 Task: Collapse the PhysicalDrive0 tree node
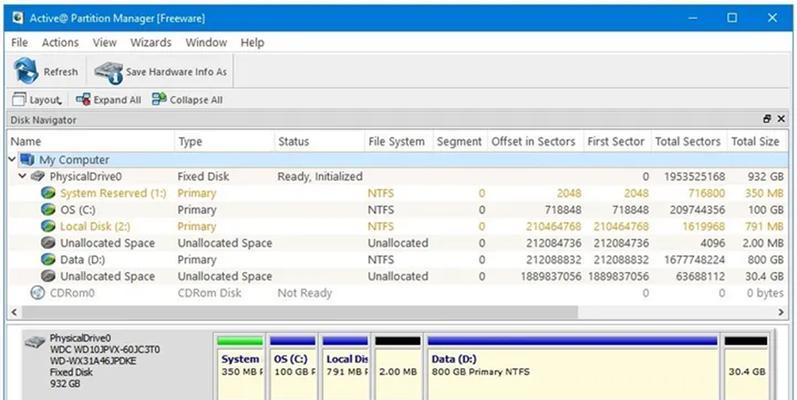coord(22,176)
